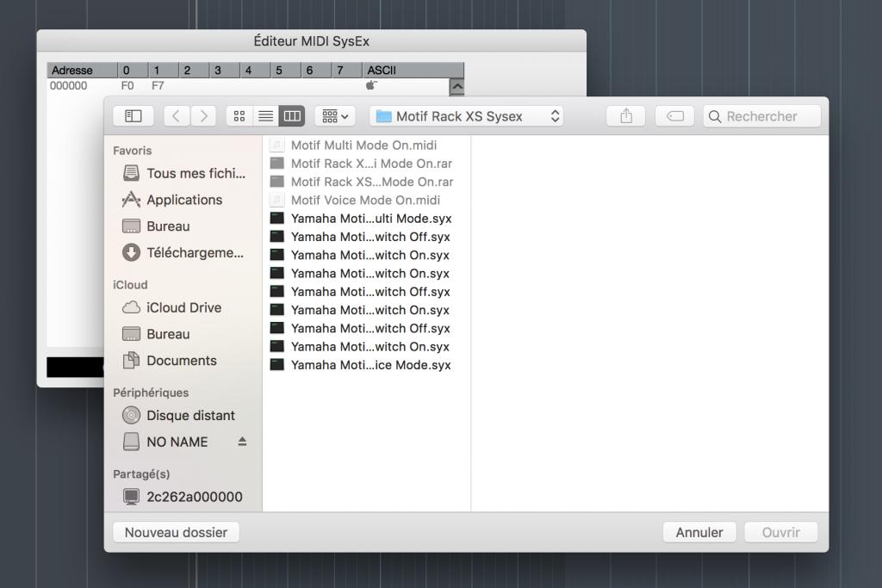Select Motif Multi Mode On.midi file

point(366,145)
